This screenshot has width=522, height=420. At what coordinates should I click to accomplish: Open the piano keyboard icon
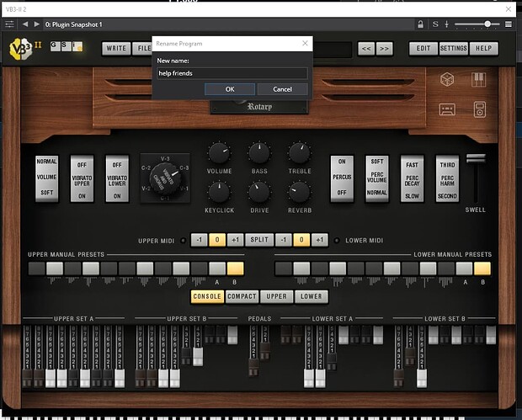(479, 80)
